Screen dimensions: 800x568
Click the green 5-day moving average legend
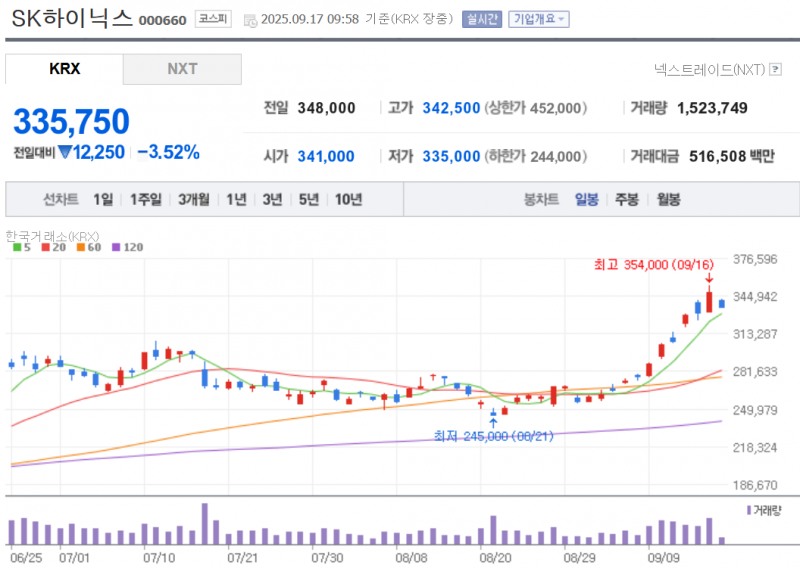tap(22, 248)
